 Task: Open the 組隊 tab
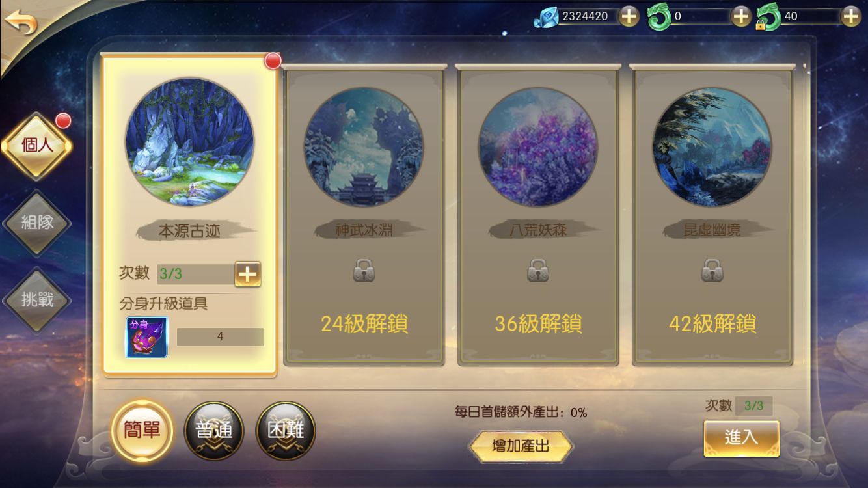point(37,223)
